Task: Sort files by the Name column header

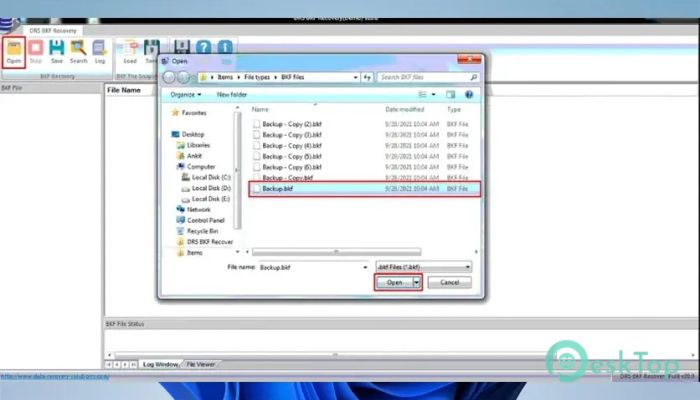Action: coord(260,109)
